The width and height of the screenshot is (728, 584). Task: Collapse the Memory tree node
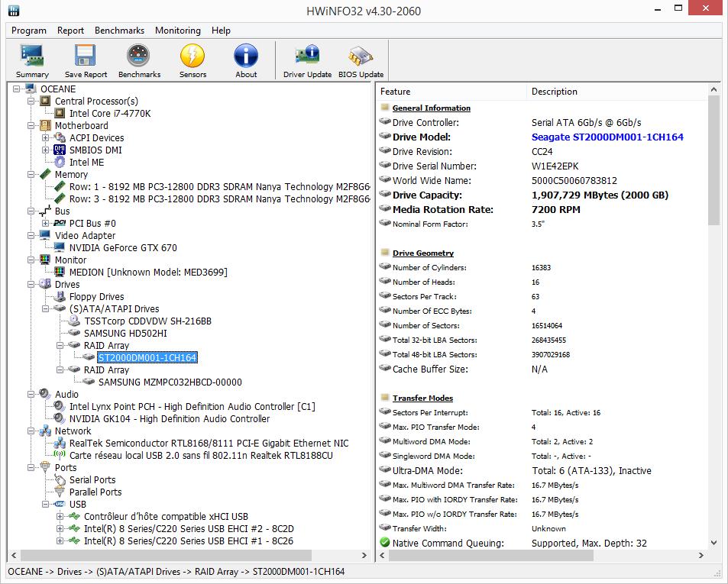point(31,175)
